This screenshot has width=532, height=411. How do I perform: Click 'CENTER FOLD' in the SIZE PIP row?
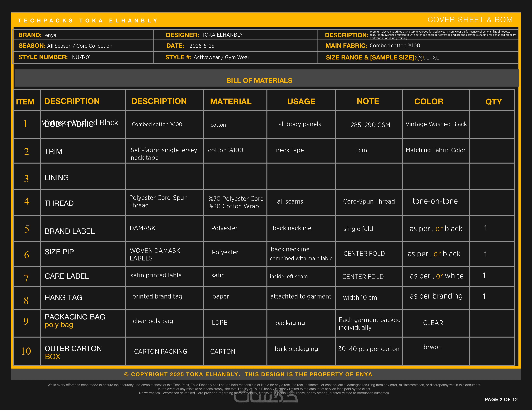pyautogui.click(x=364, y=254)
